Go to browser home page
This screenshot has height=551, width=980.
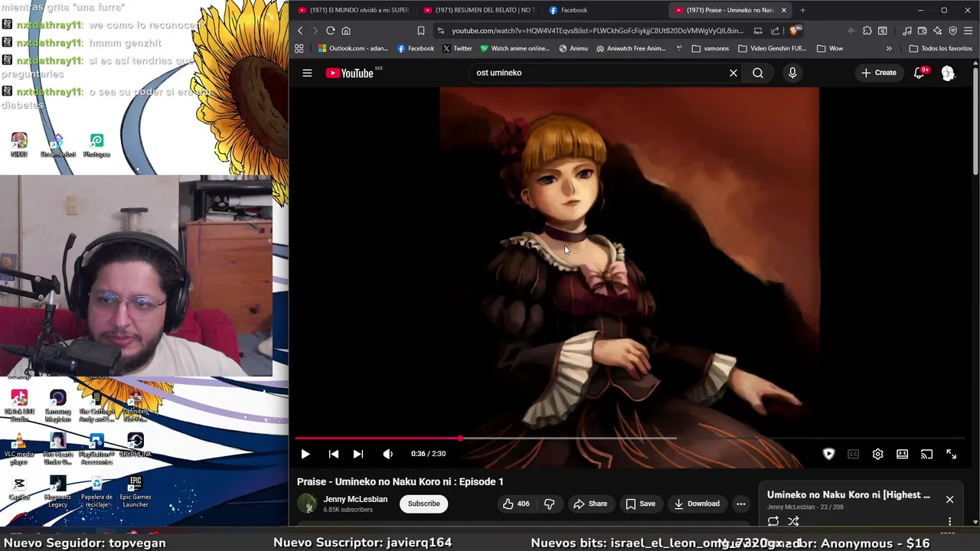pos(346,31)
